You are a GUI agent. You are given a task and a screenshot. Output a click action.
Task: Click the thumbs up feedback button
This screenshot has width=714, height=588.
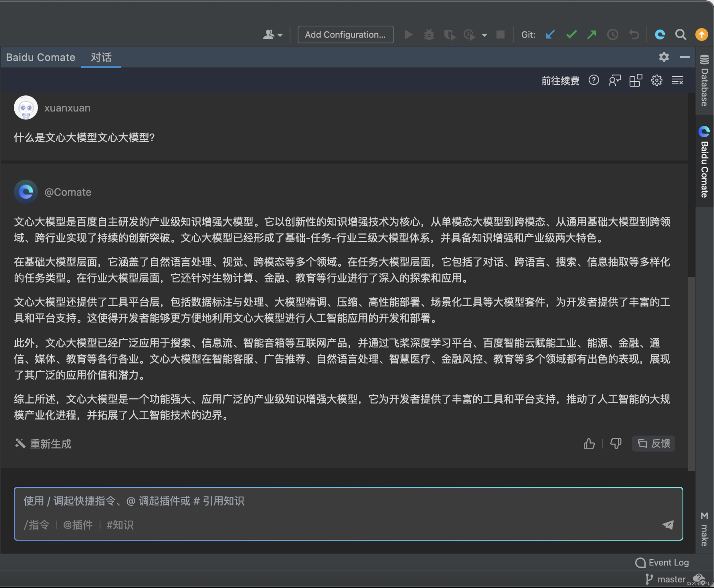(590, 443)
